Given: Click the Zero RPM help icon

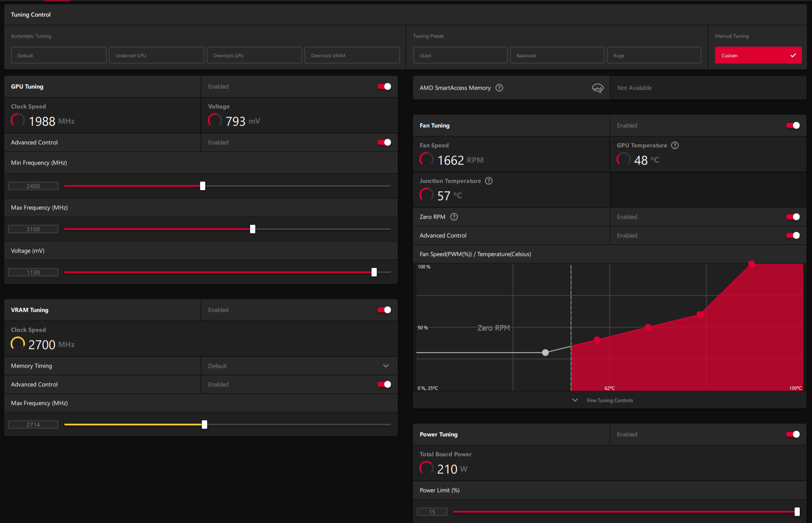Looking at the screenshot, I should (454, 217).
